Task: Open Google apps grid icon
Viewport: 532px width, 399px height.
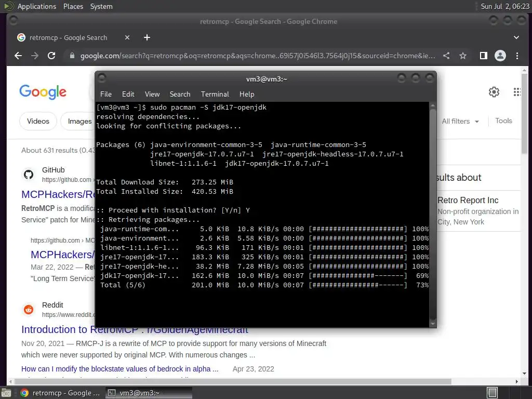Action: coord(517,92)
